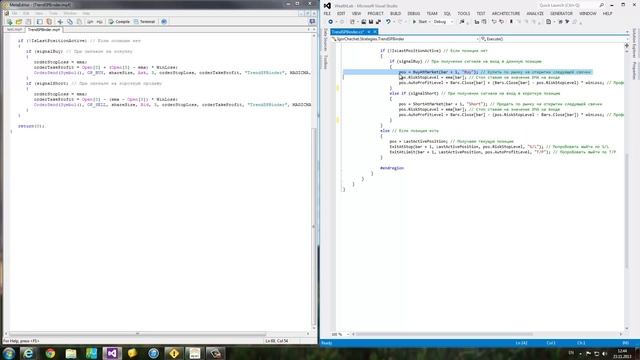Image resolution: width=640 pixels, height=360 pixels.
Task: Open the VIEW menu in Visual Studio
Action: coord(356,13)
